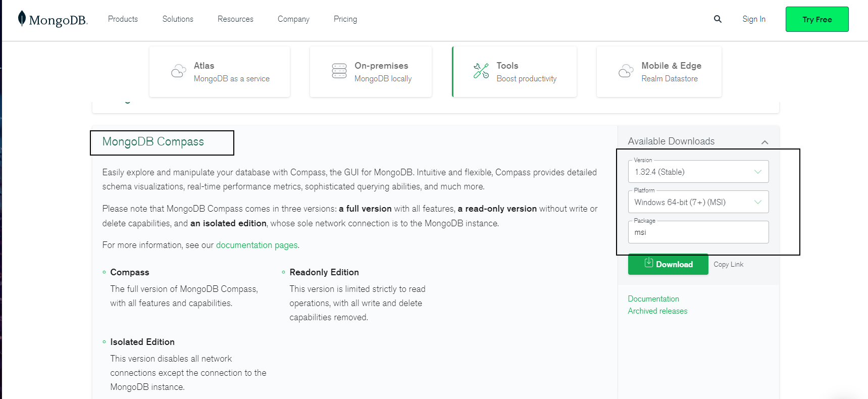Collapse the Available Downloads panel
Screen dimensions: 868x399
[x=765, y=142]
